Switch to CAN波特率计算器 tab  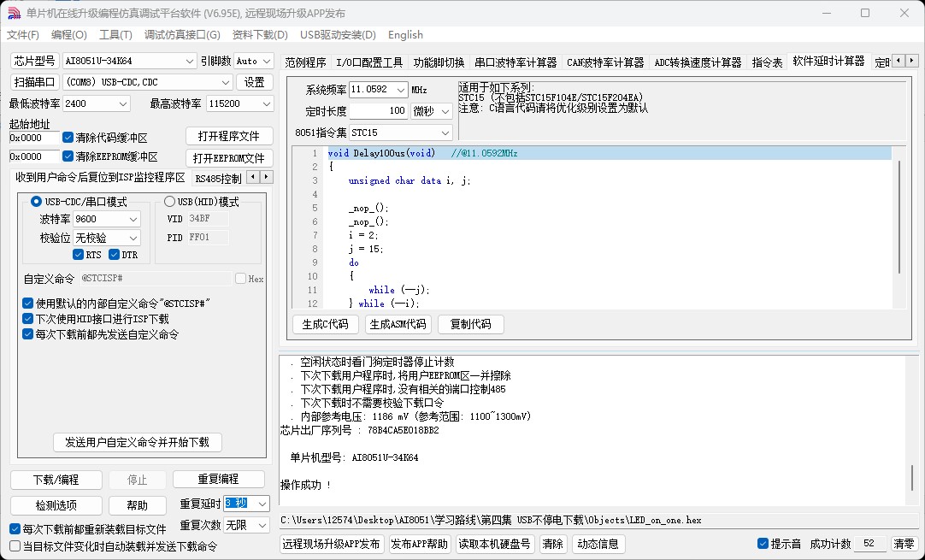[605, 62]
